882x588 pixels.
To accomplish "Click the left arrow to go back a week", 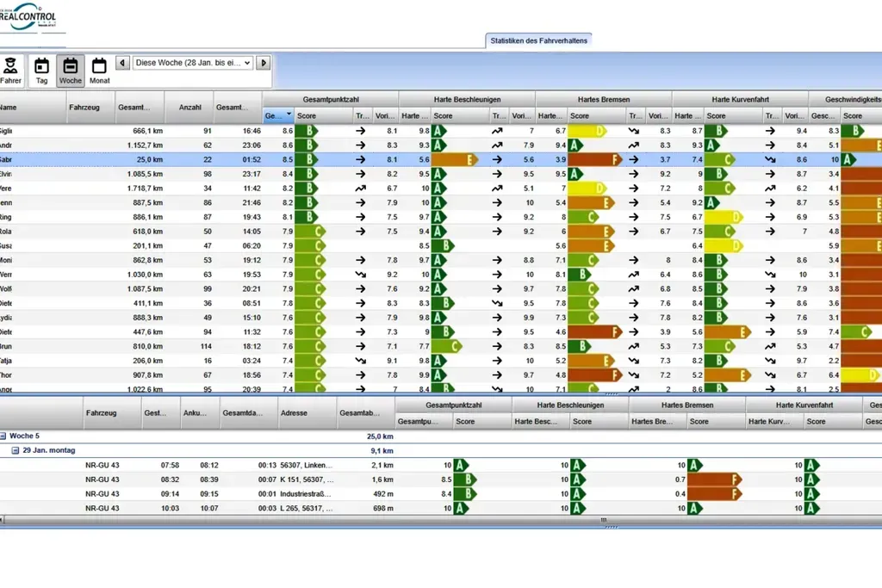I will tap(121, 62).
